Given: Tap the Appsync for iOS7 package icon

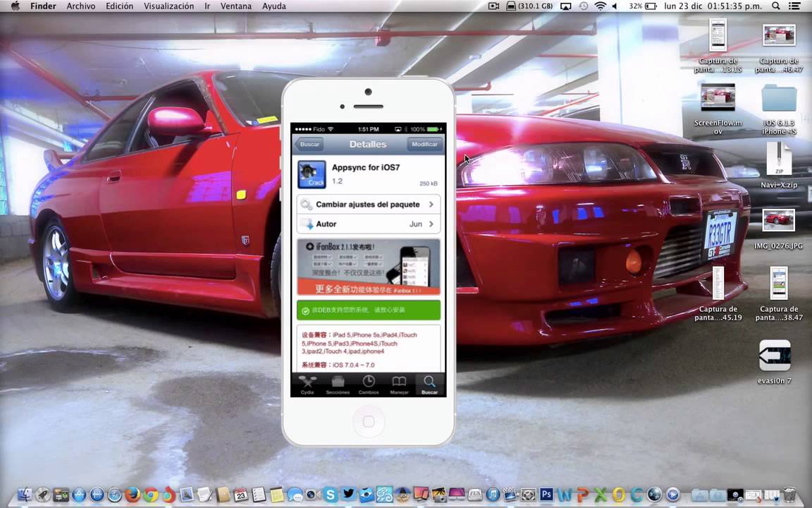Looking at the screenshot, I should 312,174.
